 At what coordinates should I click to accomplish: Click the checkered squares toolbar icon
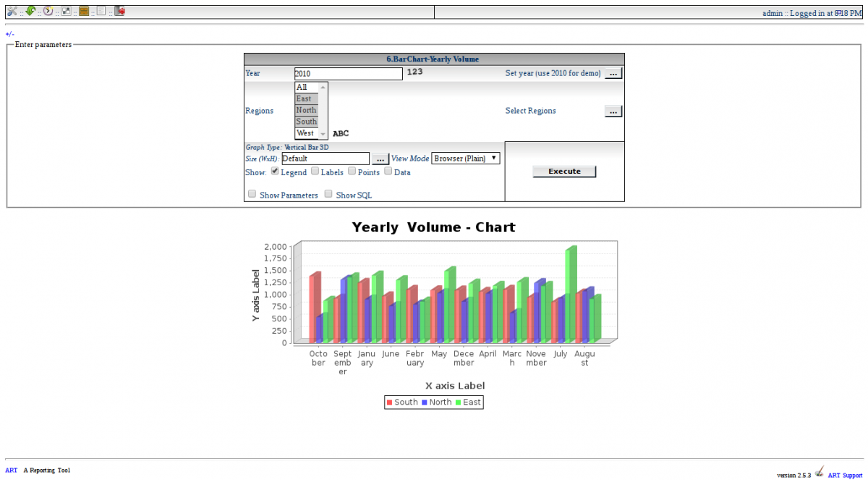click(x=66, y=11)
